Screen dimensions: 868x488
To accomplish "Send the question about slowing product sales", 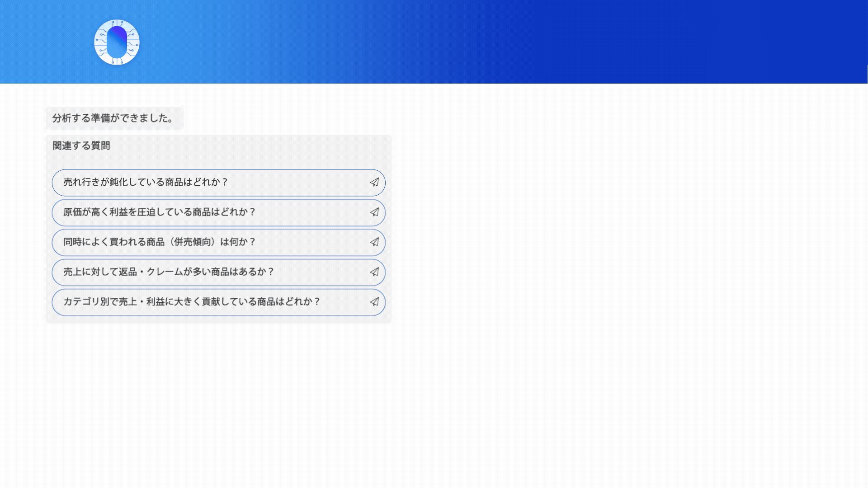I will click(374, 182).
